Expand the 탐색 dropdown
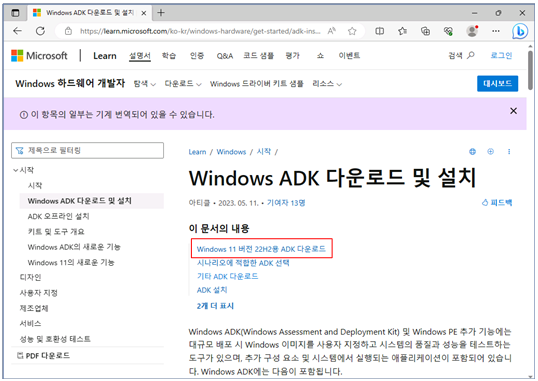 [x=144, y=84]
